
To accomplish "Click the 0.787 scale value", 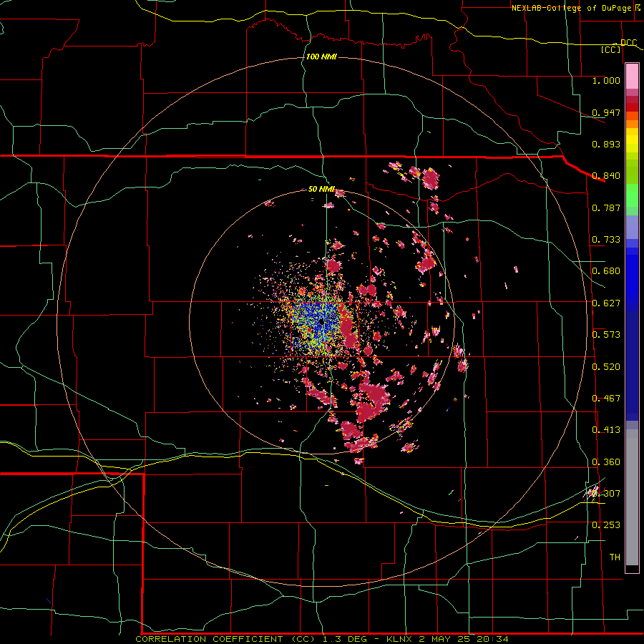I will (x=606, y=208).
